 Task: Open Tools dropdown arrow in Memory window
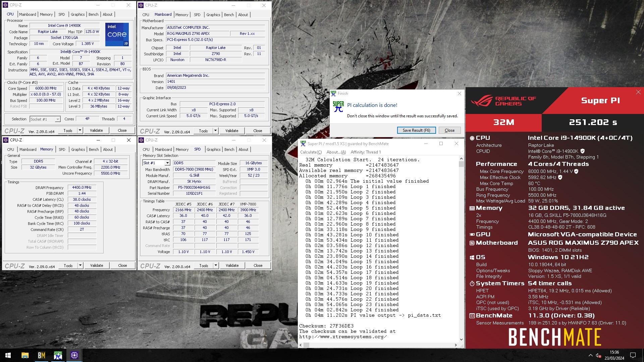click(x=80, y=265)
